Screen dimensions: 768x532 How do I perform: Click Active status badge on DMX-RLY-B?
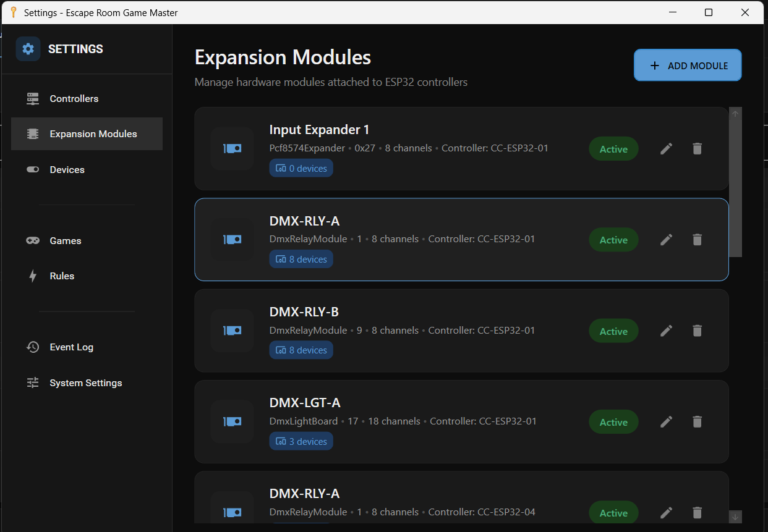click(x=613, y=331)
